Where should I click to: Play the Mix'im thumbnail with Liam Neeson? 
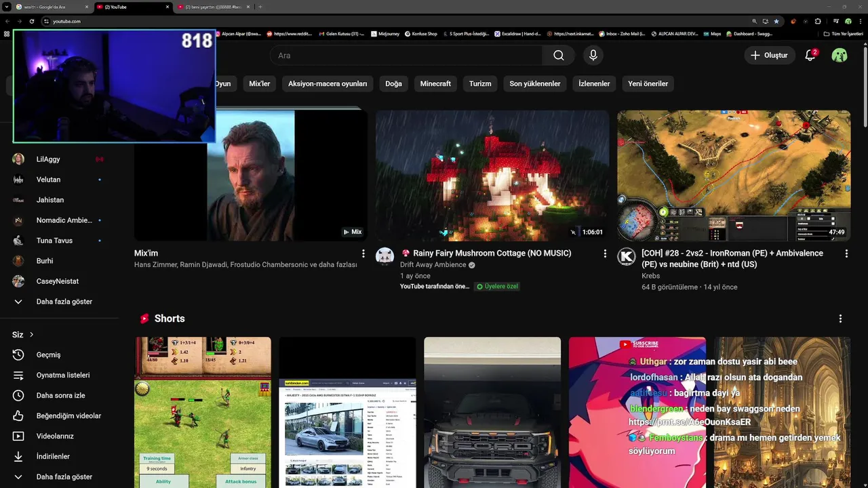pos(251,176)
